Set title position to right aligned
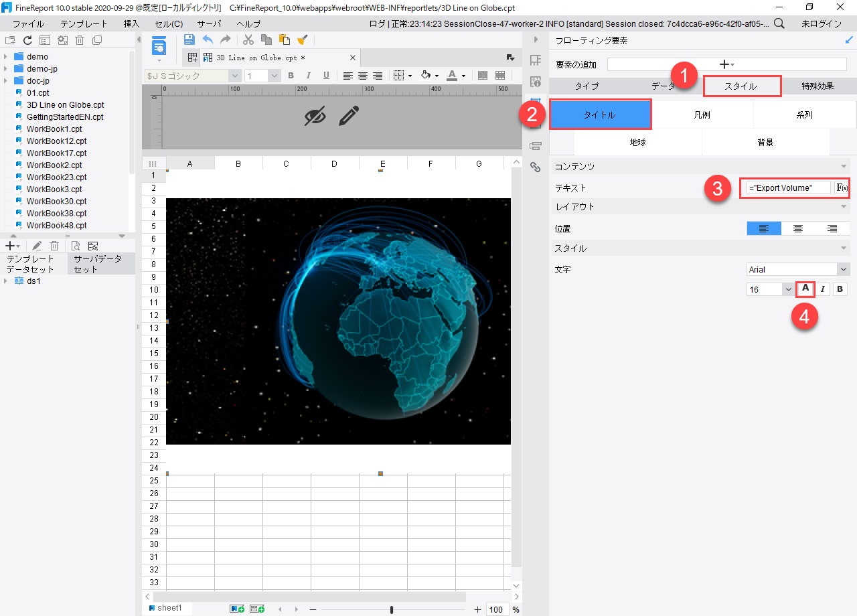Viewport: 857px width, 616px height. click(832, 228)
